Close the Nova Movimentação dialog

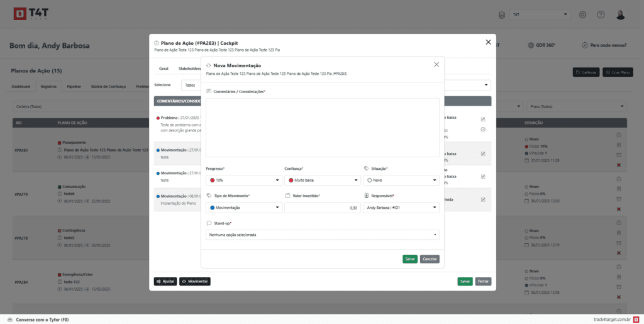[x=436, y=65]
